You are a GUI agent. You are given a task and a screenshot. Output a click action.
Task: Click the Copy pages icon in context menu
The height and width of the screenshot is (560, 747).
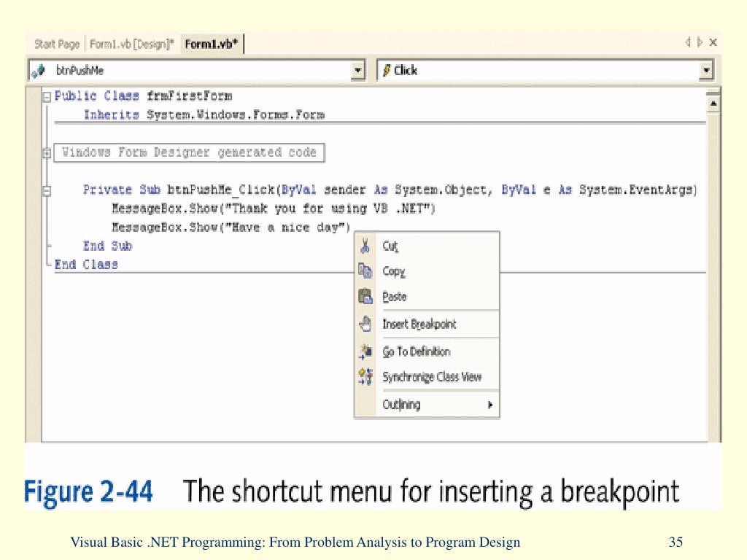pos(365,271)
